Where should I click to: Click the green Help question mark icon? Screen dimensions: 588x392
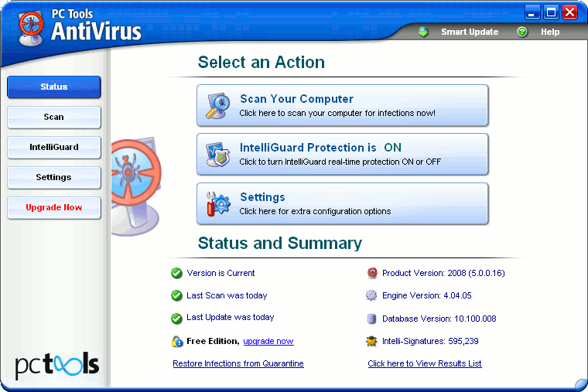[521, 32]
